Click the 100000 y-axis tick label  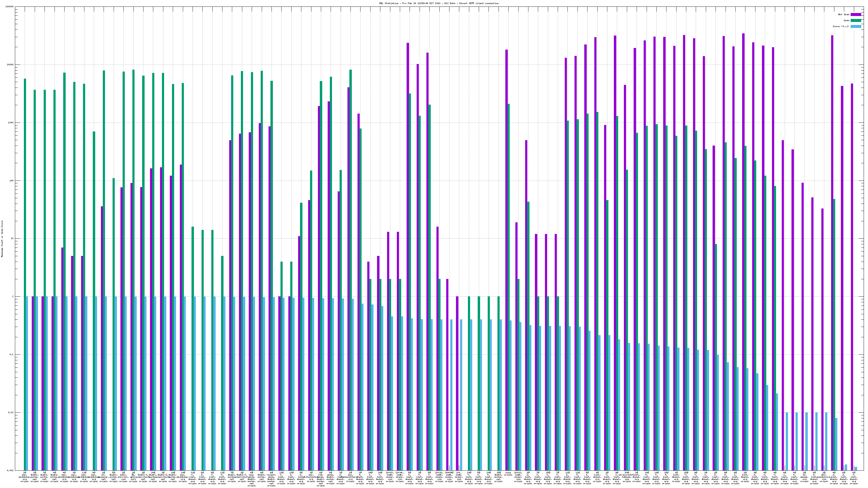point(10,7)
